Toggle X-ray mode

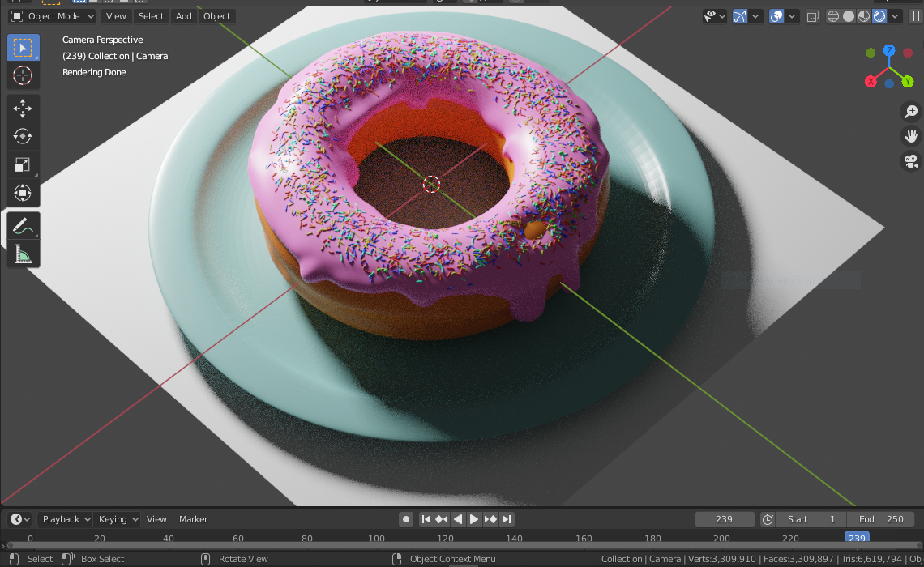(x=813, y=16)
